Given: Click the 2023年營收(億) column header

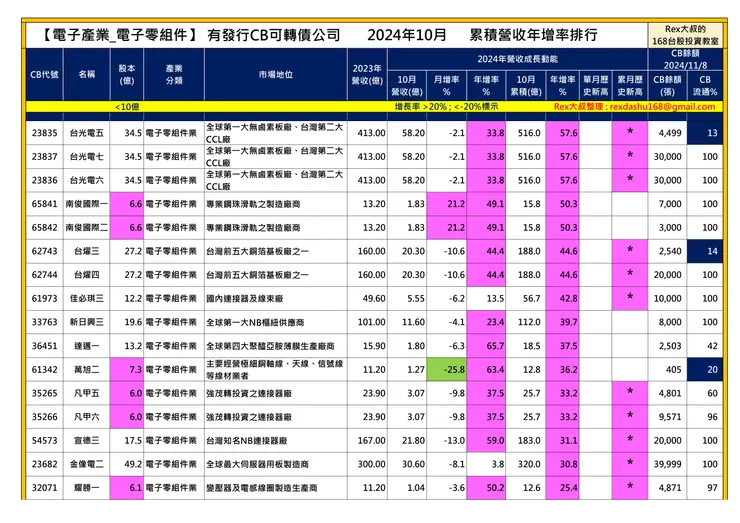Looking at the screenshot, I should tap(367, 75).
